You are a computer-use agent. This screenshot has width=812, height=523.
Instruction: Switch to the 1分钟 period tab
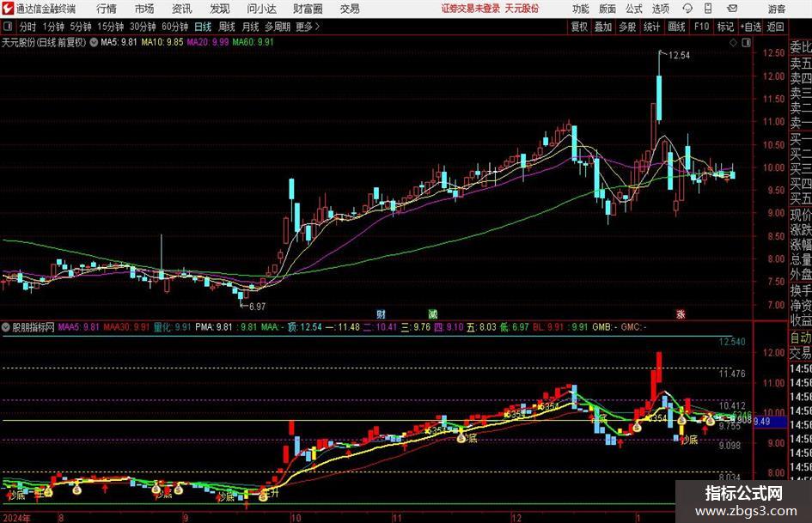tap(53, 27)
